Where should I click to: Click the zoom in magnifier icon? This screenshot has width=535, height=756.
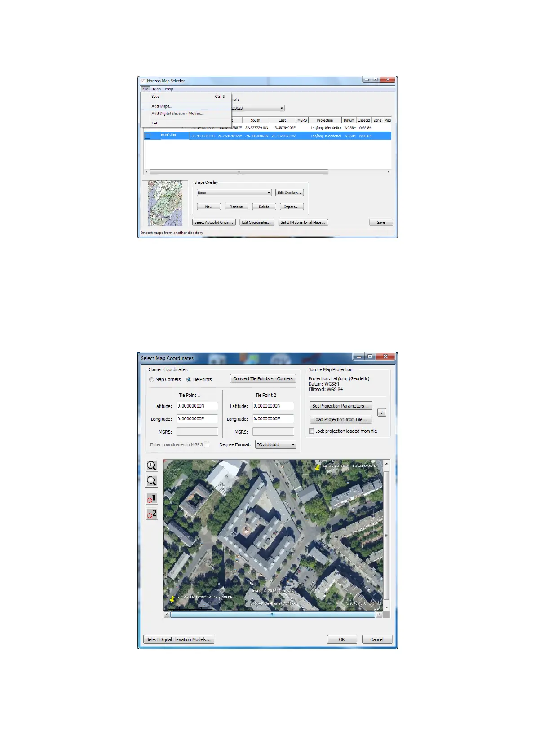click(152, 466)
